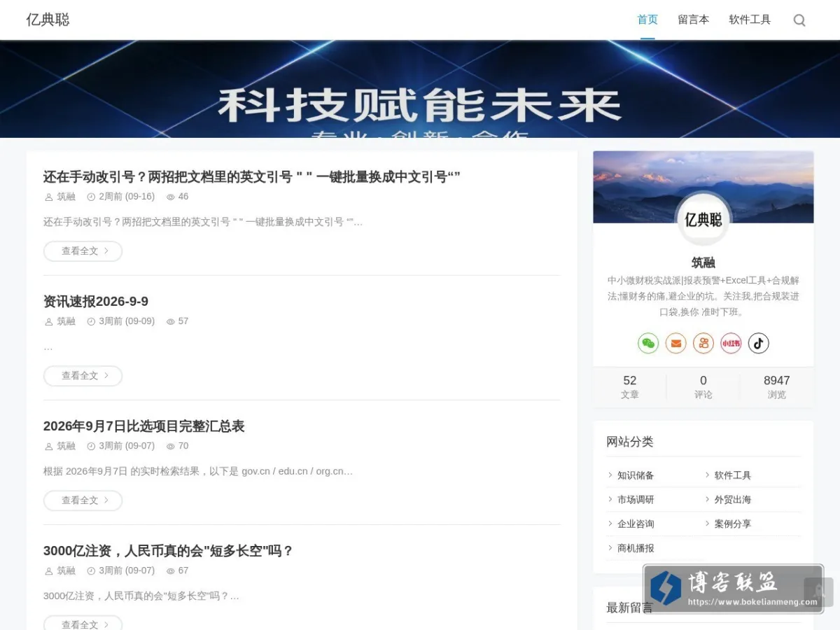Viewport: 840px width, 630px height.
Task: Click view-count eye icon showing 67
Action: 170,571
